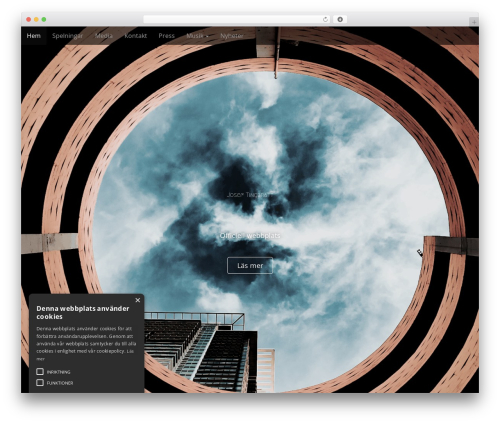The width and height of the screenshot is (500, 423).
Task: Toggle the Funktioner cookie checkbox
Action: pyautogui.click(x=40, y=383)
